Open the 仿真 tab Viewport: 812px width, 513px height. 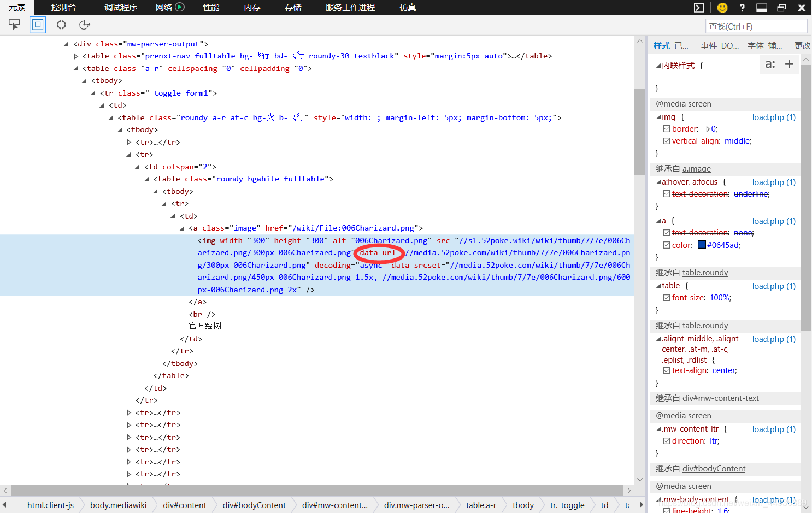pyautogui.click(x=408, y=8)
